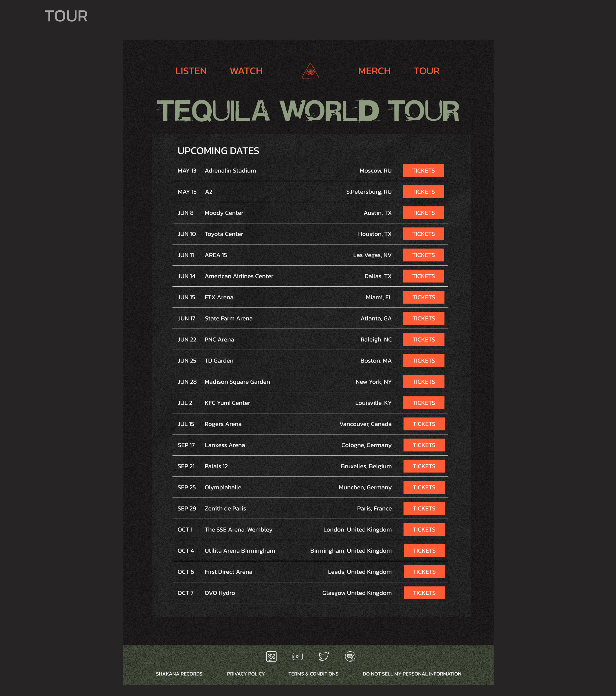Click the triangle eye logo

pos(310,71)
